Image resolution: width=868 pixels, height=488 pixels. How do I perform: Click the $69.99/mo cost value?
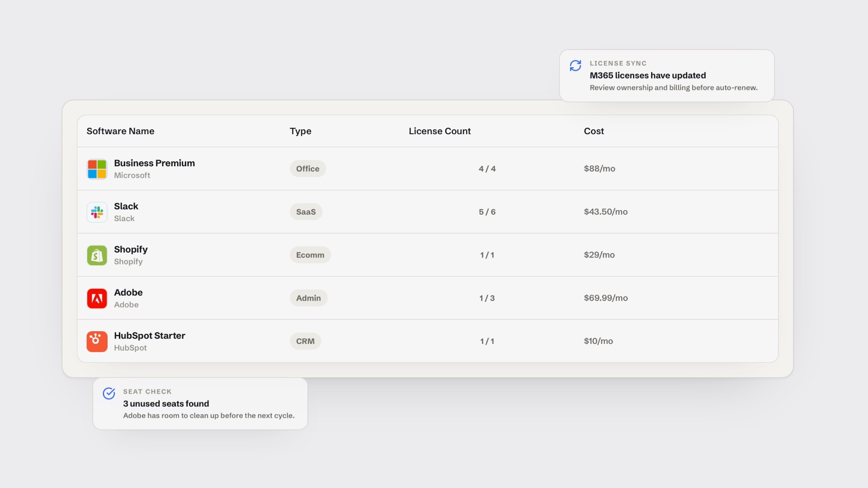606,298
